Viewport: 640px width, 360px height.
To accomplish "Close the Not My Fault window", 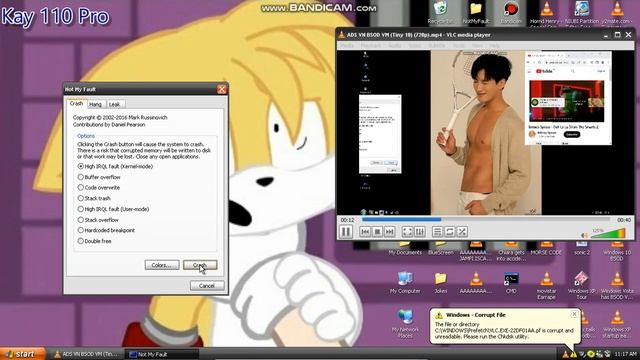I will 222,89.
